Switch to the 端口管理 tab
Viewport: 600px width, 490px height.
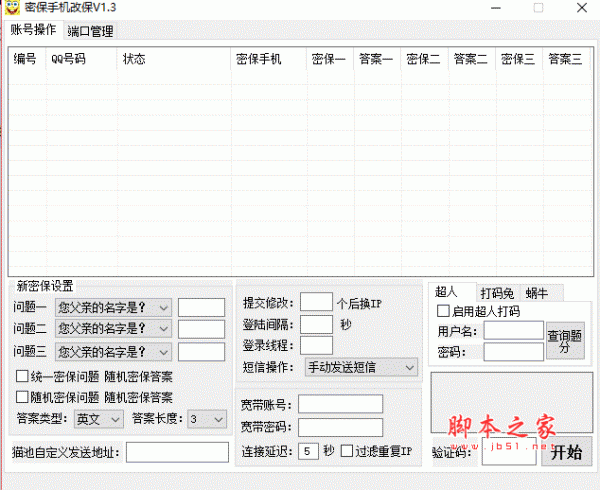click(x=90, y=31)
